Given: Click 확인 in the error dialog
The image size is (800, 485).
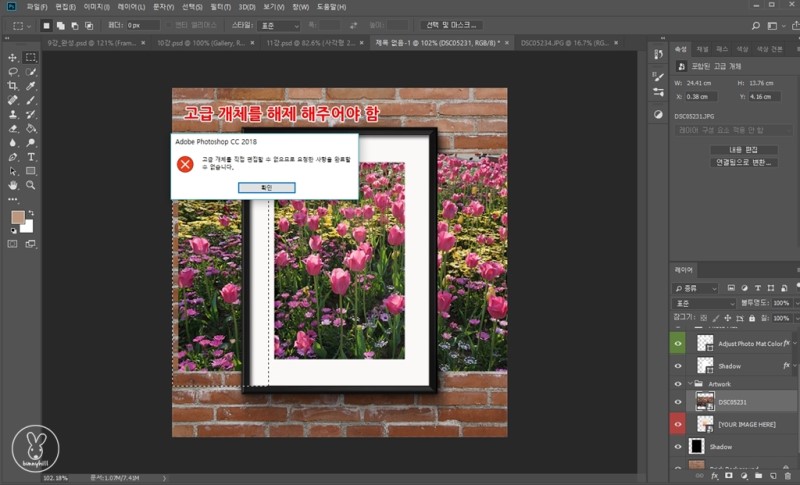Looking at the screenshot, I should click(265, 187).
